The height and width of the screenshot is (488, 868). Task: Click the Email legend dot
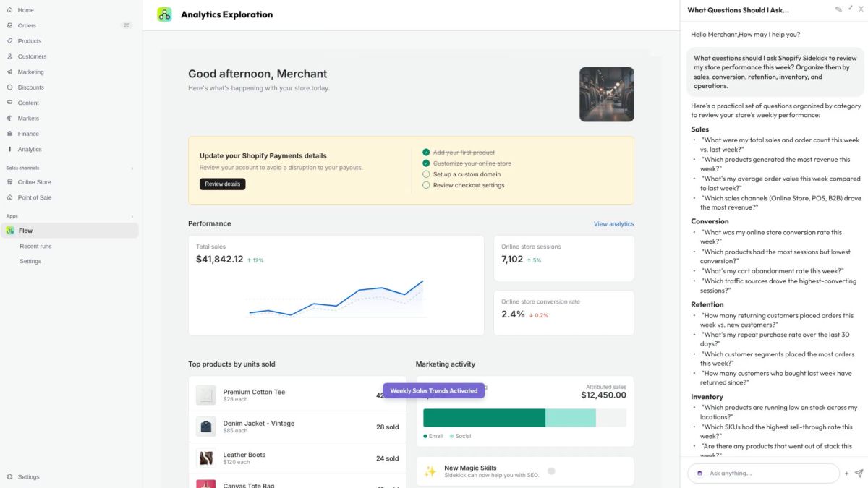pyautogui.click(x=425, y=436)
